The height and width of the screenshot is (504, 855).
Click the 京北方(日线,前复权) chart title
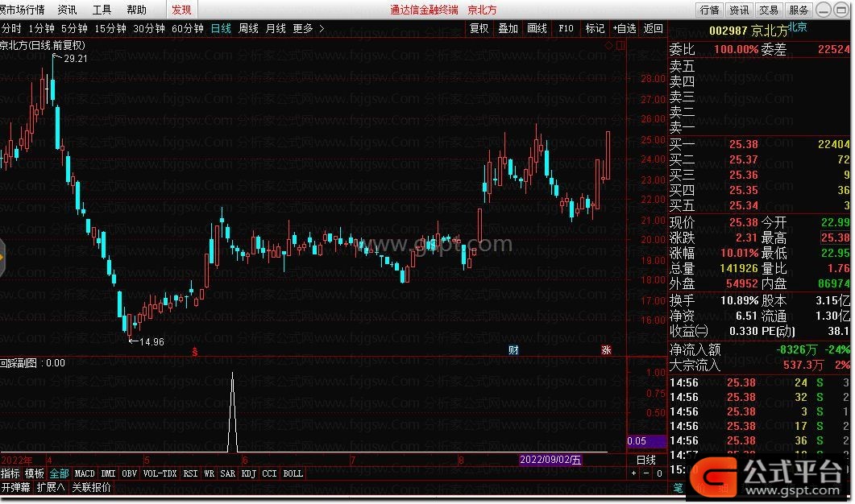click(x=43, y=45)
